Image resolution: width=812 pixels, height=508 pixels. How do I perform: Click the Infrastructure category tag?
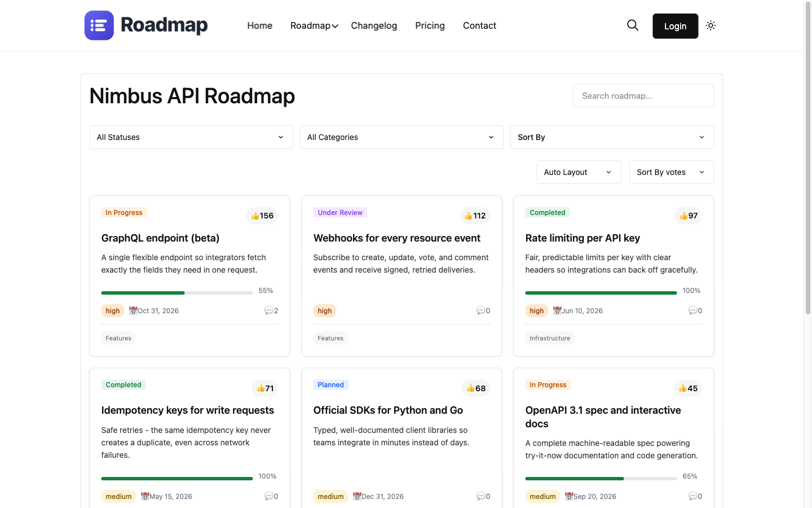click(550, 338)
